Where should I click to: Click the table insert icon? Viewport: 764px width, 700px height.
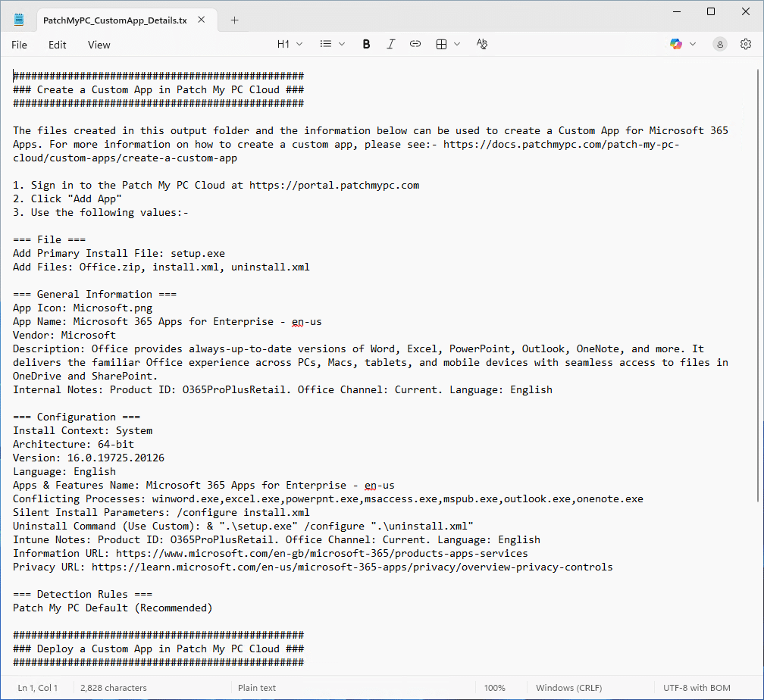point(442,45)
